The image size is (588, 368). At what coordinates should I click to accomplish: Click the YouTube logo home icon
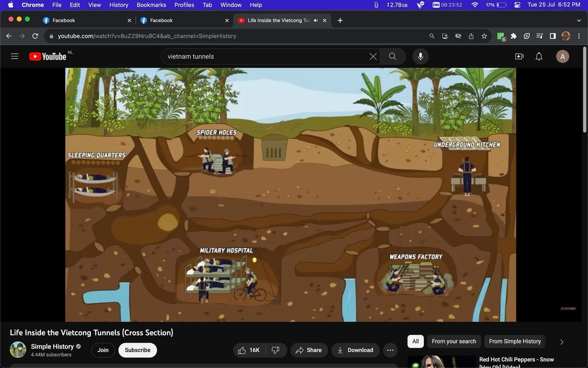click(48, 56)
